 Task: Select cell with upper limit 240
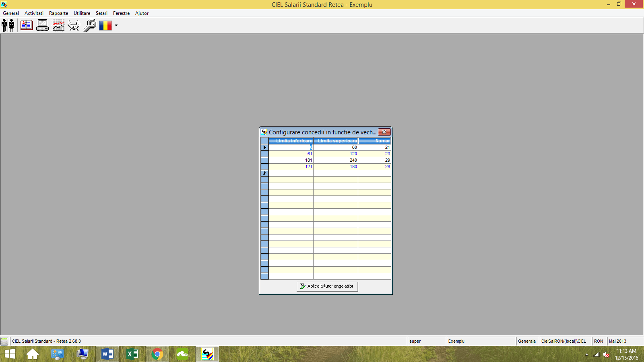tap(336, 160)
